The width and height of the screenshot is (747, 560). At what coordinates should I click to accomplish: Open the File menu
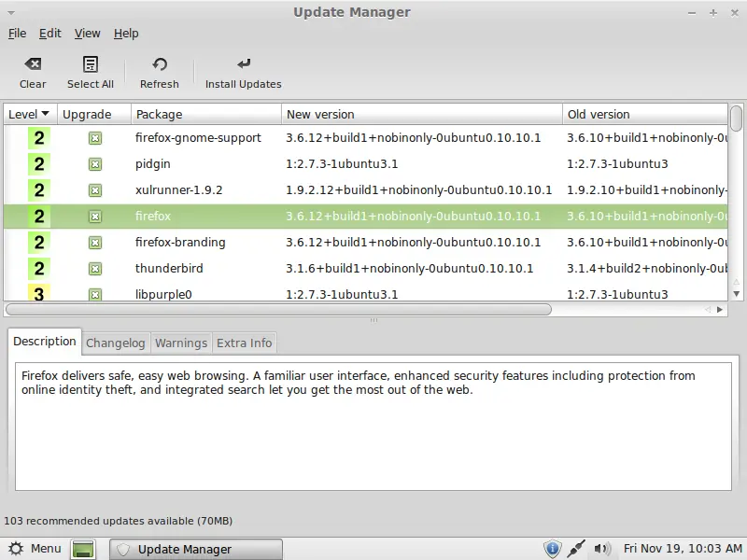pos(17,34)
